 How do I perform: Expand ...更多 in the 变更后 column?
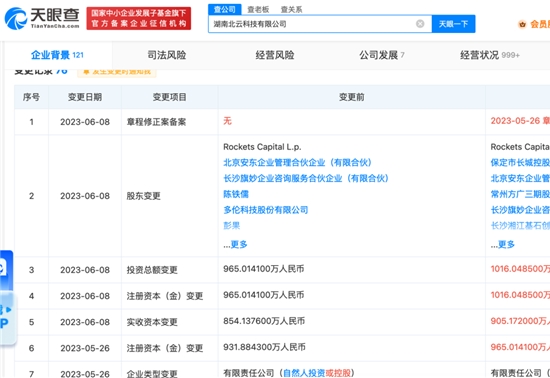[x=503, y=244]
